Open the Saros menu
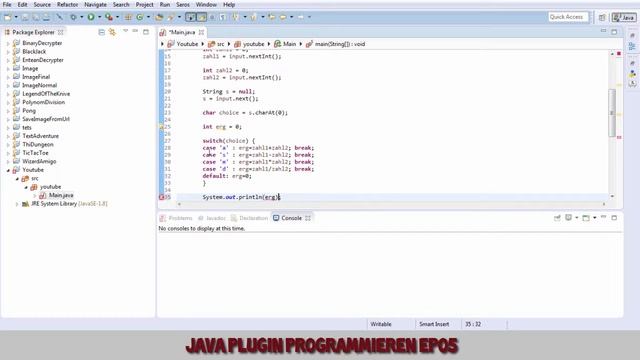This screenshot has width=640, height=360. pyautogui.click(x=182, y=4)
